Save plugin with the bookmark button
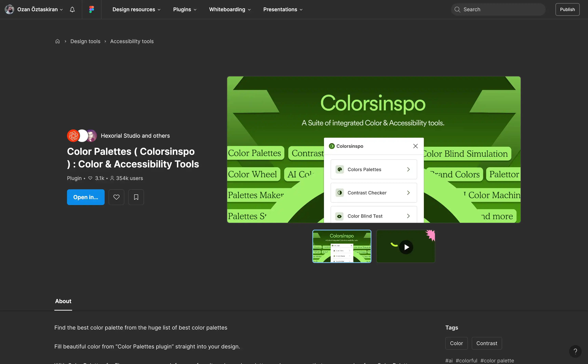The height and width of the screenshot is (364, 588). (x=136, y=197)
